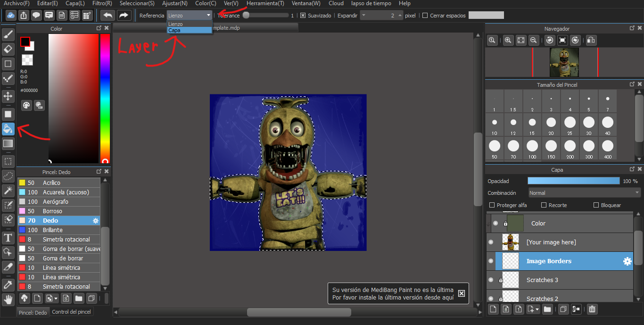Select the Eyedropper tool

click(x=8, y=284)
